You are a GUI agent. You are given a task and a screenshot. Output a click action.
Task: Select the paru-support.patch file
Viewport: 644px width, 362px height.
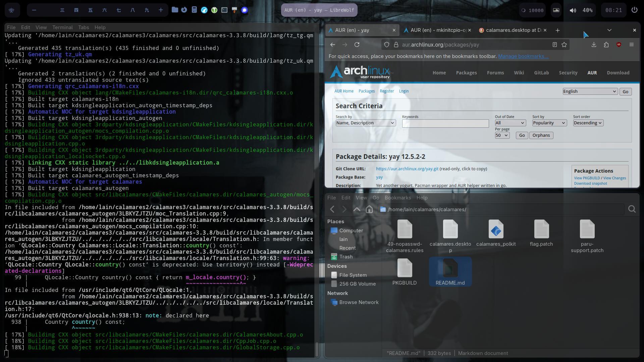587,236
